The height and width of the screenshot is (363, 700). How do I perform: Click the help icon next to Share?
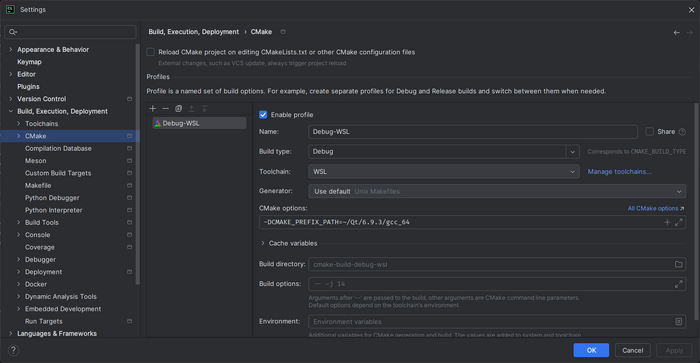pyautogui.click(x=682, y=132)
